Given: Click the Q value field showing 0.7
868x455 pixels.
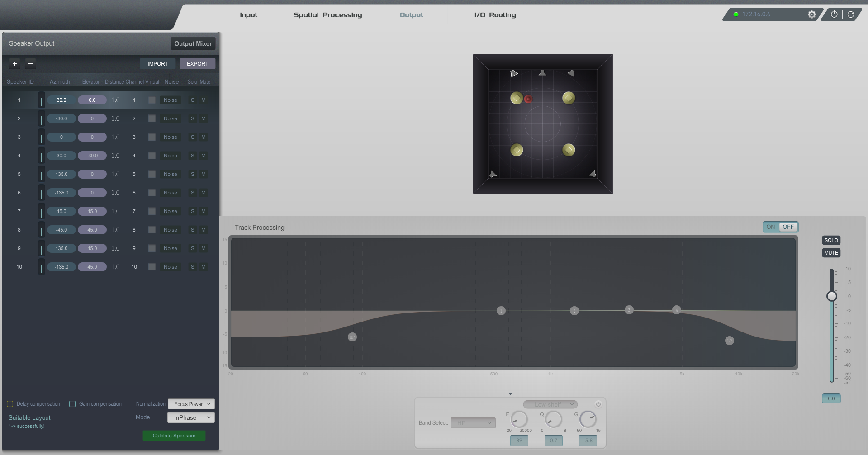Looking at the screenshot, I should point(554,441).
